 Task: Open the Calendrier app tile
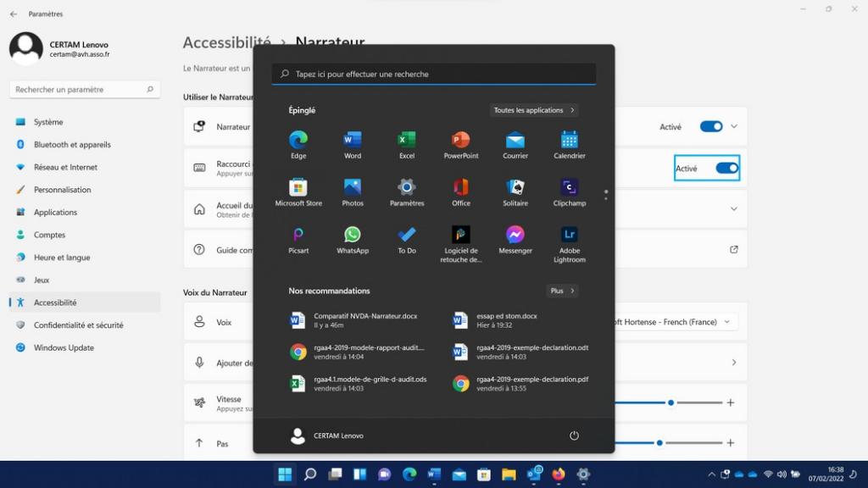[570, 145]
